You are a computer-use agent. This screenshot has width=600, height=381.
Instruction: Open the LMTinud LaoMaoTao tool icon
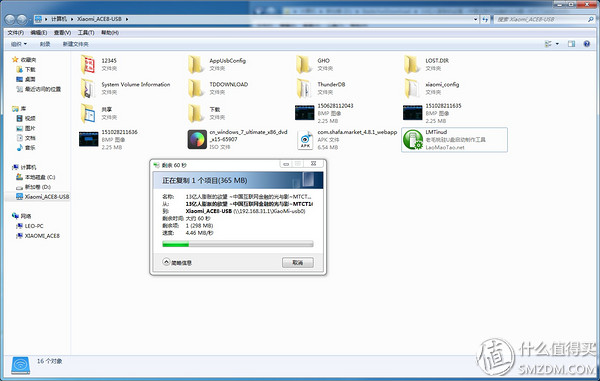point(413,140)
